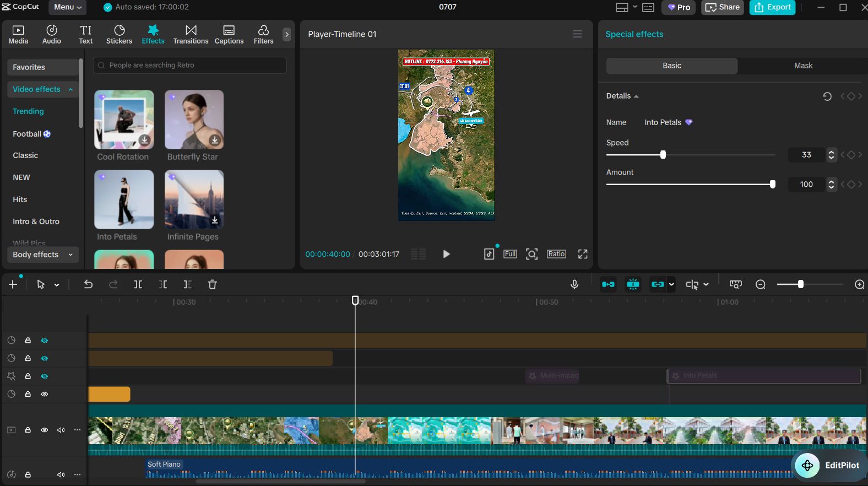Toggle visibility of the effects track

[45, 376]
